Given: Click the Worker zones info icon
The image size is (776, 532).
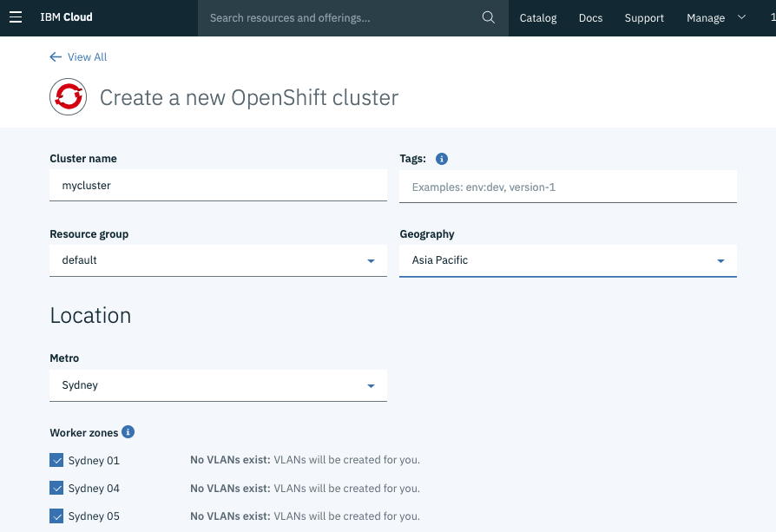Looking at the screenshot, I should pos(128,432).
